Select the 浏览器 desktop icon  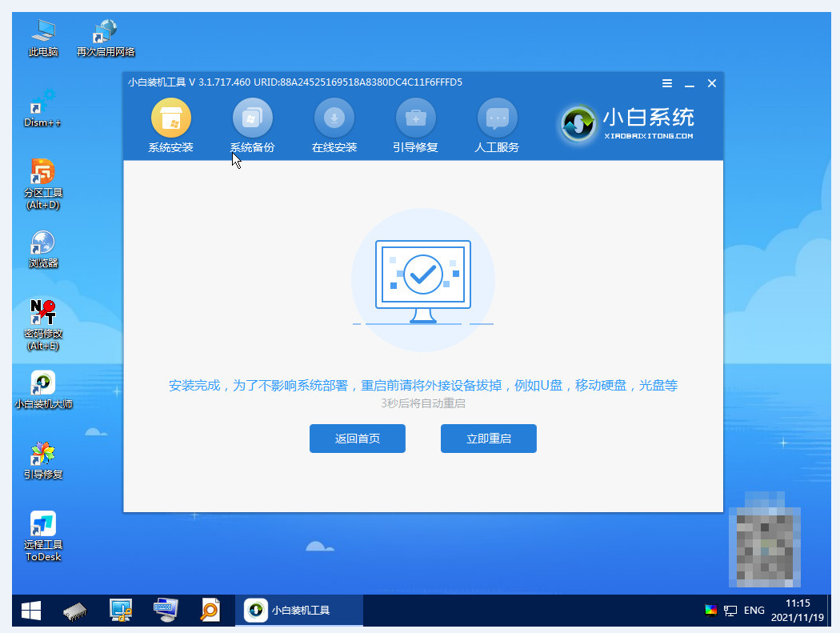(x=43, y=249)
